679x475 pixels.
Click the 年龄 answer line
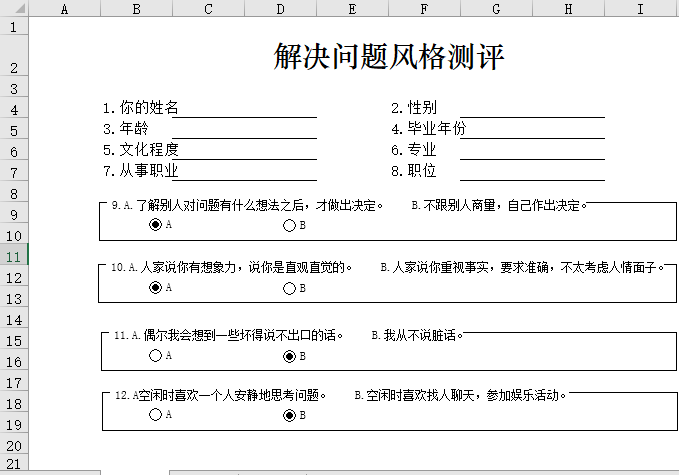[x=243, y=129]
